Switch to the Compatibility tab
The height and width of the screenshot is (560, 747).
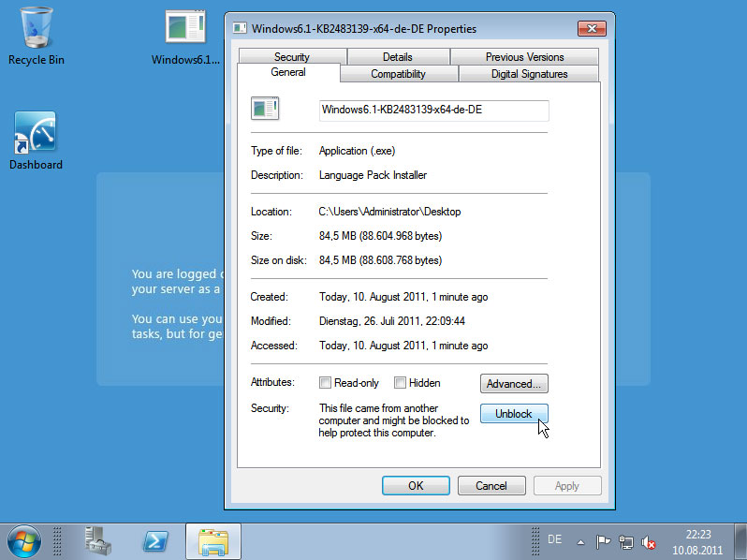398,74
